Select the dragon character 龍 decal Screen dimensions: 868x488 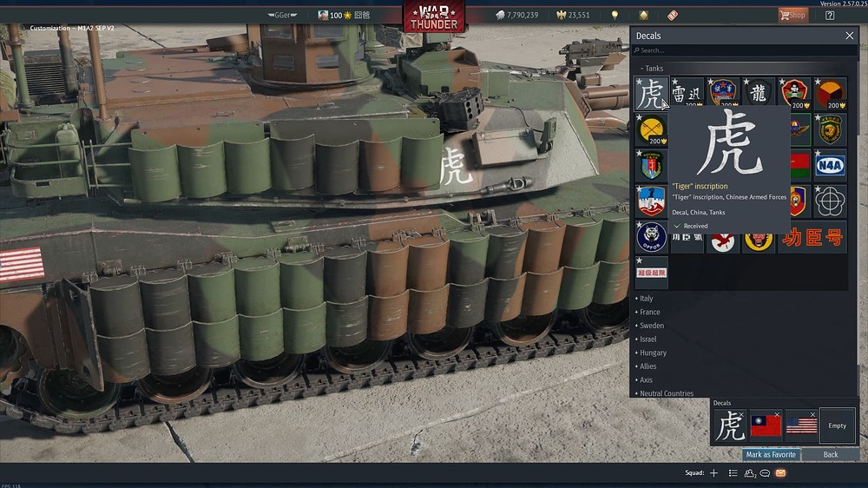tap(759, 92)
